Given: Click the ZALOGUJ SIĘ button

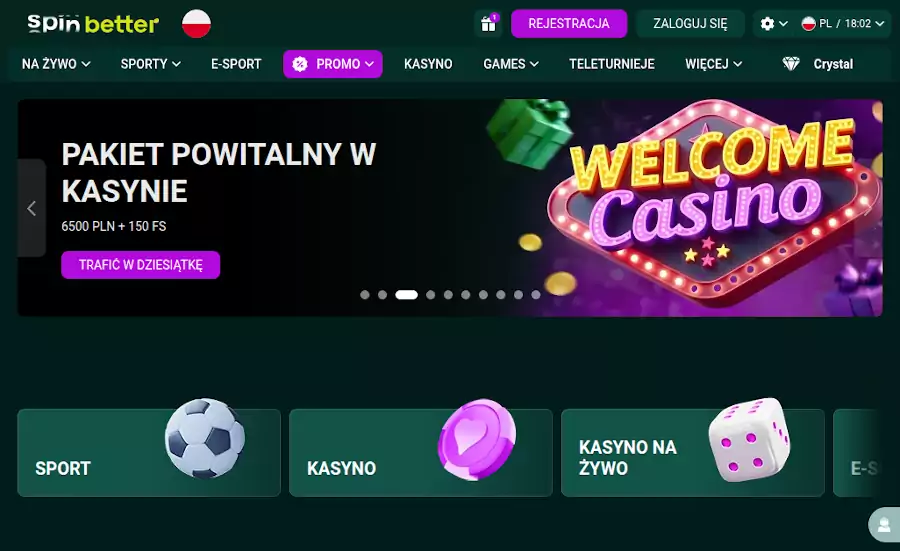Looking at the screenshot, I should click(x=690, y=24).
